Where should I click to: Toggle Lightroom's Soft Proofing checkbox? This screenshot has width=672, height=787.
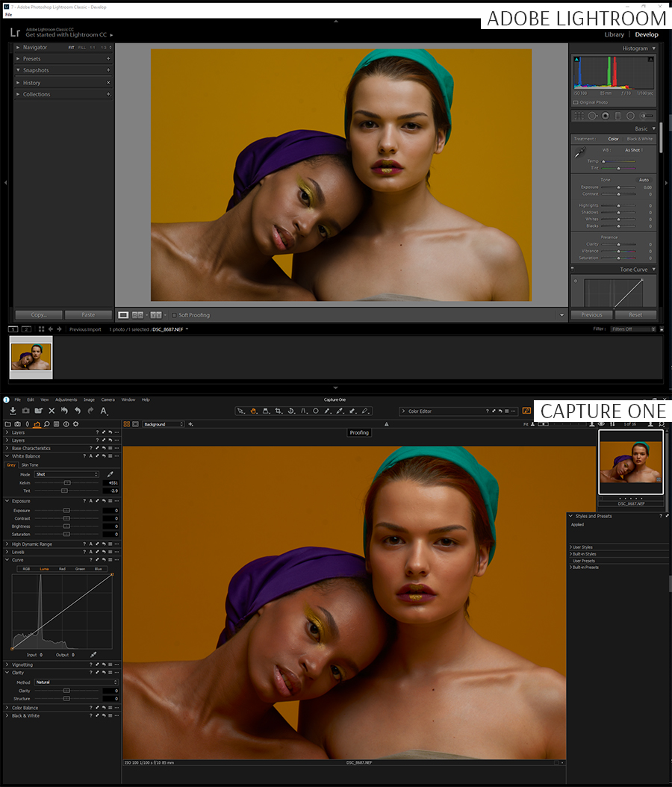pos(174,315)
